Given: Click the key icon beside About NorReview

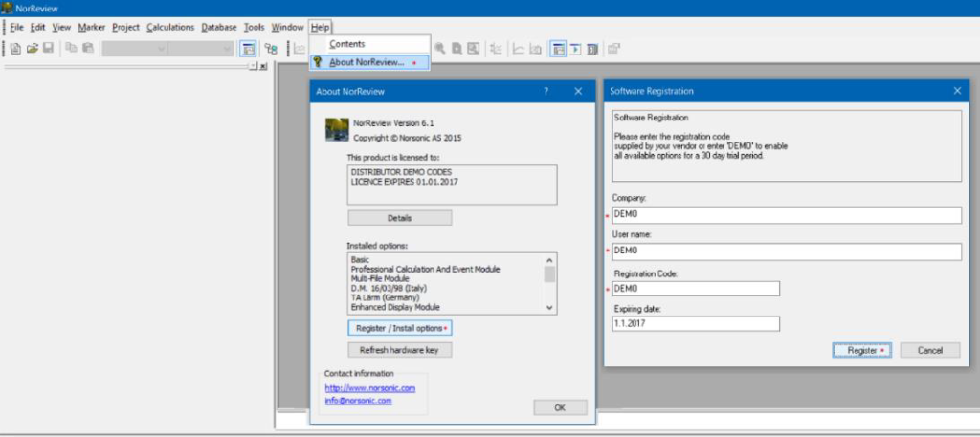Looking at the screenshot, I should [x=318, y=62].
